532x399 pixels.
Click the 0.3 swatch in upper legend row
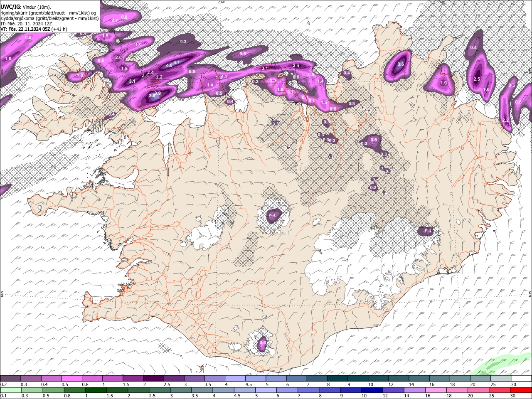tap(31, 378)
